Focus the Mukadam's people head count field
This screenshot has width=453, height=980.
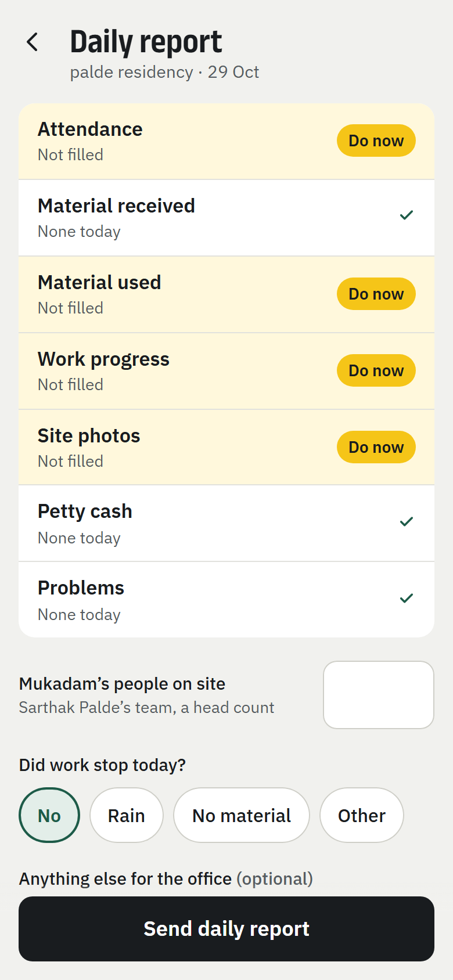point(379,695)
